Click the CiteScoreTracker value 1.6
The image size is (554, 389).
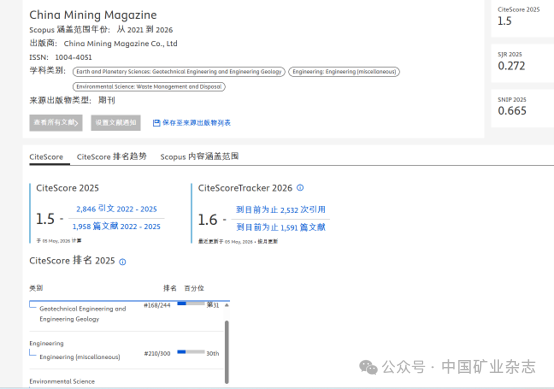coord(207,220)
